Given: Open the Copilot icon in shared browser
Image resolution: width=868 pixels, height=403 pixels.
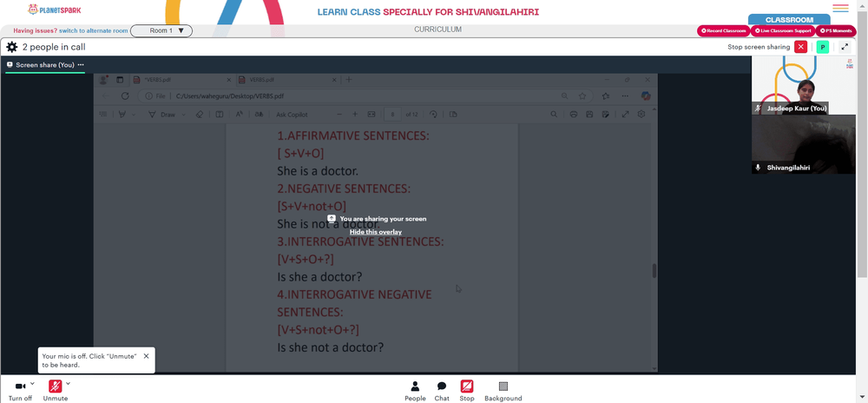Looking at the screenshot, I should tap(646, 96).
